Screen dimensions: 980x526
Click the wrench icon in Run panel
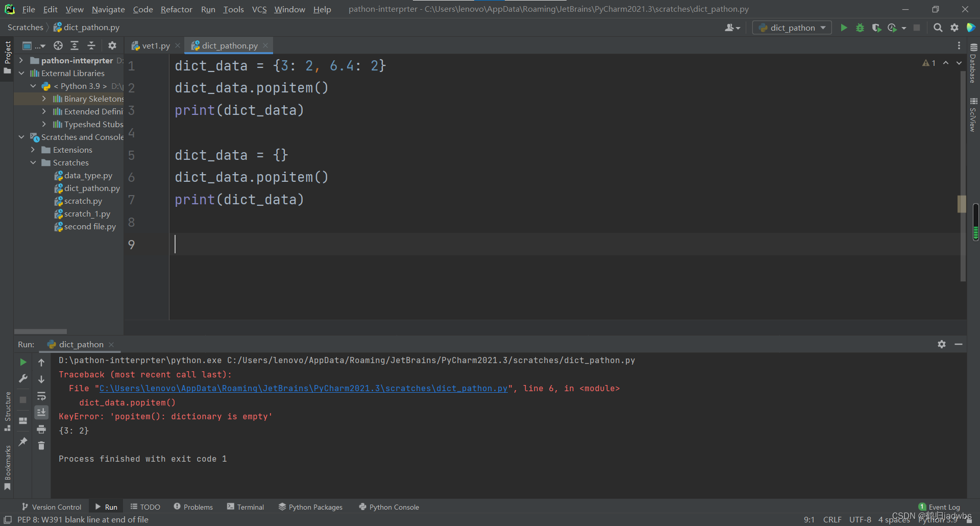pos(23,378)
